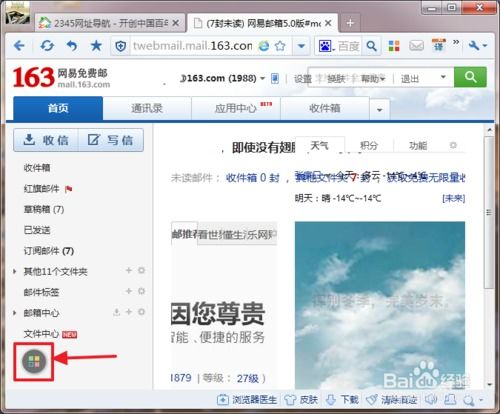Open the 收件箱 folder in sidebar
This screenshot has height=414, width=500.
click(x=37, y=168)
